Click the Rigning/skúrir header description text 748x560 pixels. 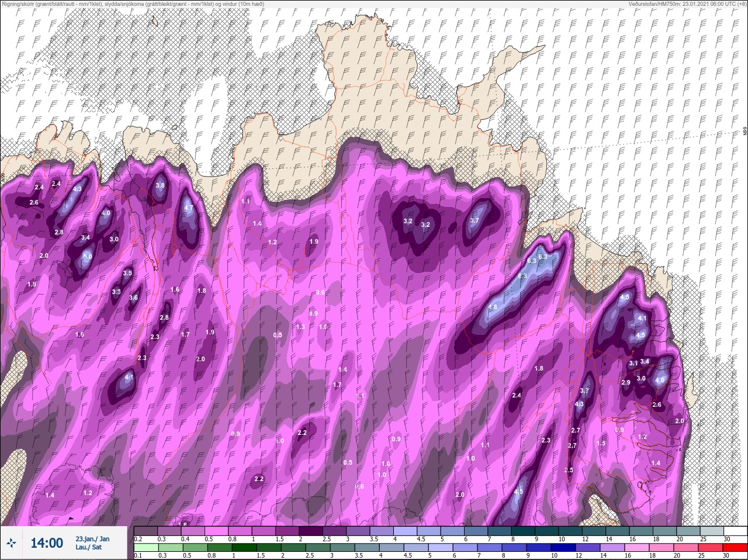click(x=132, y=4)
